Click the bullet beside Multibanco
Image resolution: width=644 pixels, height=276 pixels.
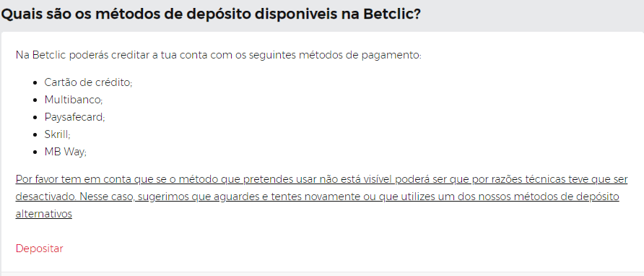pos(35,100)
